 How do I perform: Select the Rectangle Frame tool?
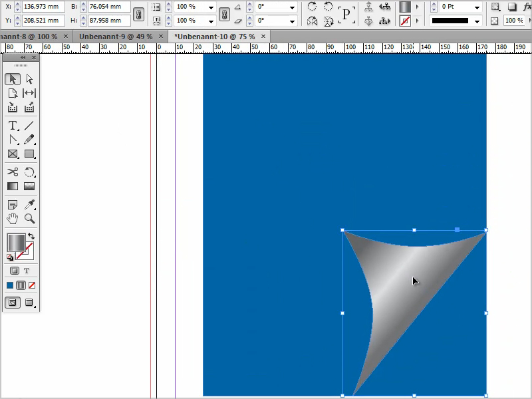(13, 154)
